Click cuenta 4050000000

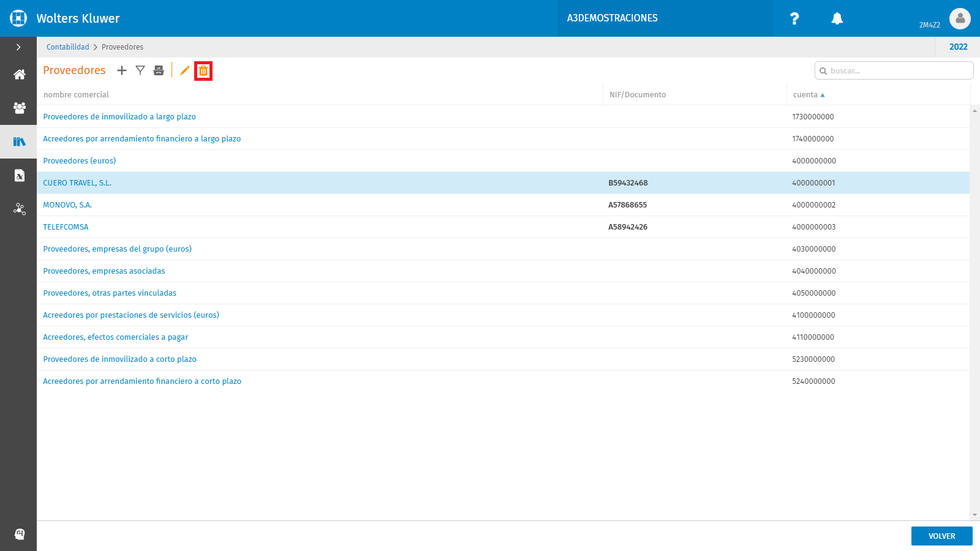coord(813,293)
